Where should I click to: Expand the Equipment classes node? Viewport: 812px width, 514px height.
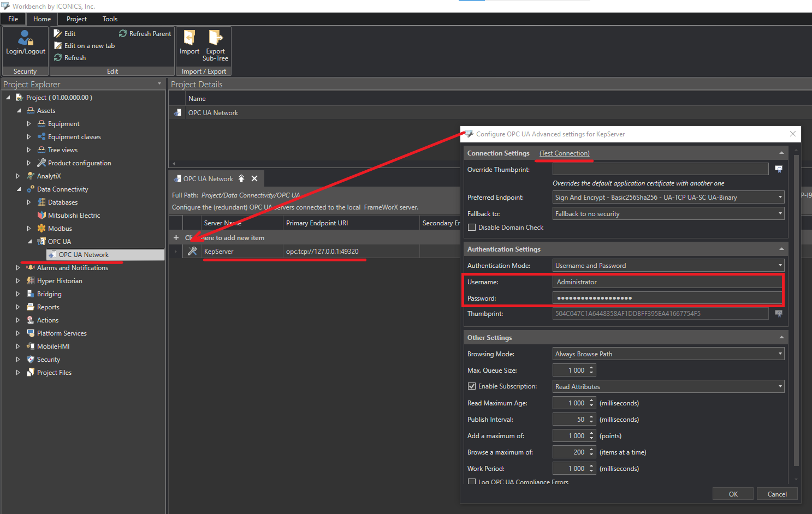[x=29, y=137]
